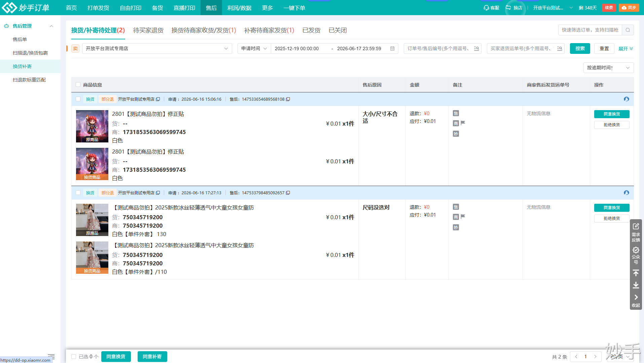Viewport: 644px width, 363px height.
Task: Open the 利润/数据 menu in the top navigation
Action: click(x=239, y=8)
